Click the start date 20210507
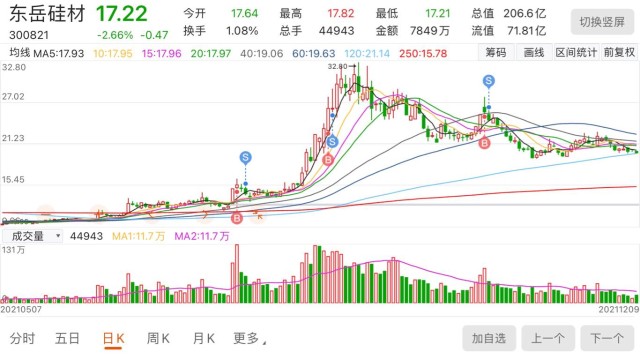640x360 pixels. coord(21,309)
